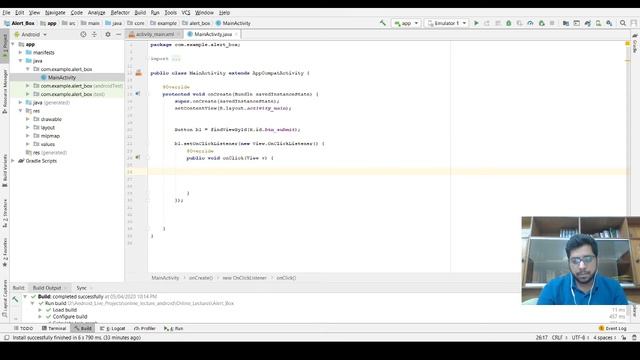The width and height of the screenshot is (640, 360).
Task: Hide the Project panel with minus icon
Action: 118,35
